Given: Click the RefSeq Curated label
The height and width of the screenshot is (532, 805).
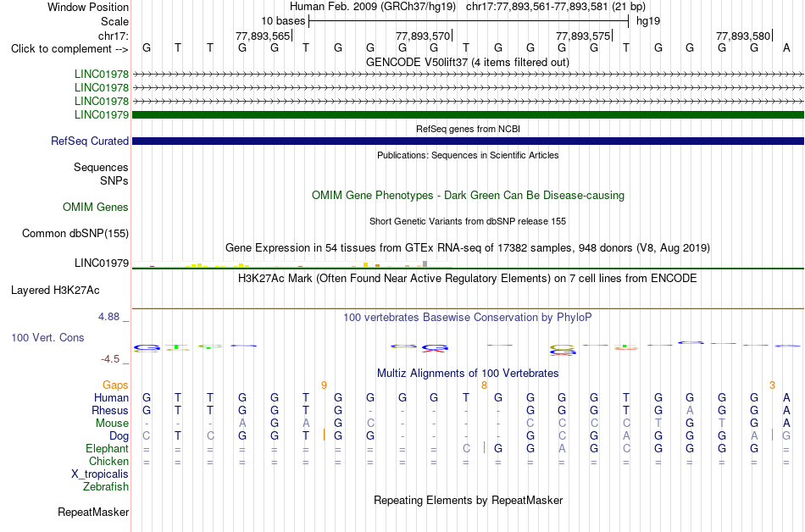Looking at the screenshot, I should [89, 141].
